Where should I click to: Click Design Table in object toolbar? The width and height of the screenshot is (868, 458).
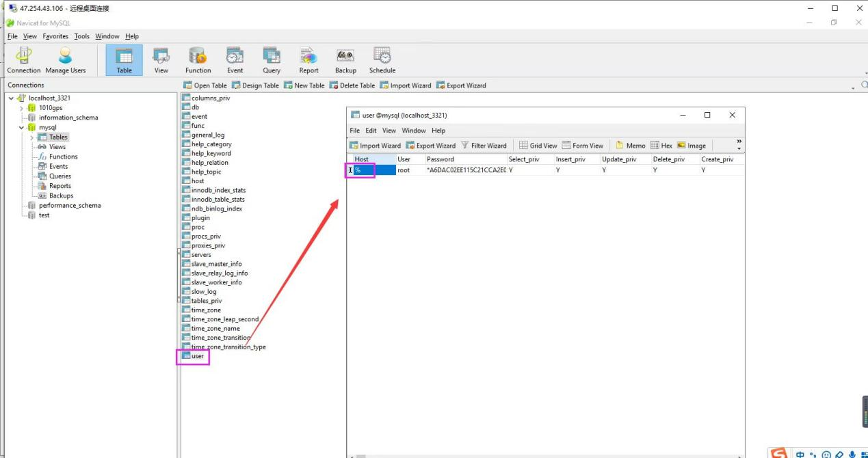click(255, 85)
